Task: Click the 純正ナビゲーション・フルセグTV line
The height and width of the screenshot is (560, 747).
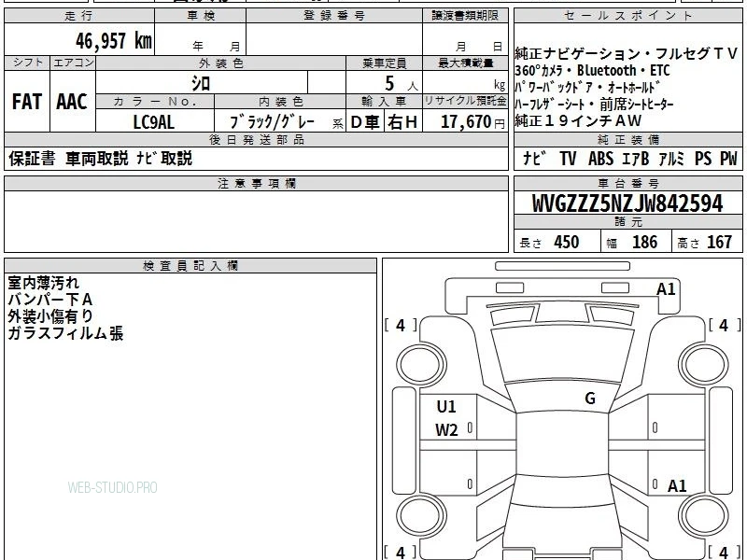Action: [627, 54]
